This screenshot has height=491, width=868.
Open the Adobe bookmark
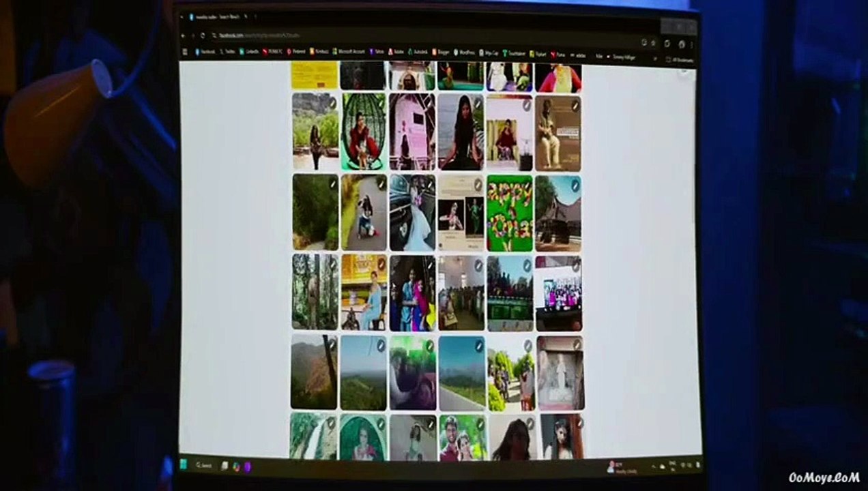[398, 52]
